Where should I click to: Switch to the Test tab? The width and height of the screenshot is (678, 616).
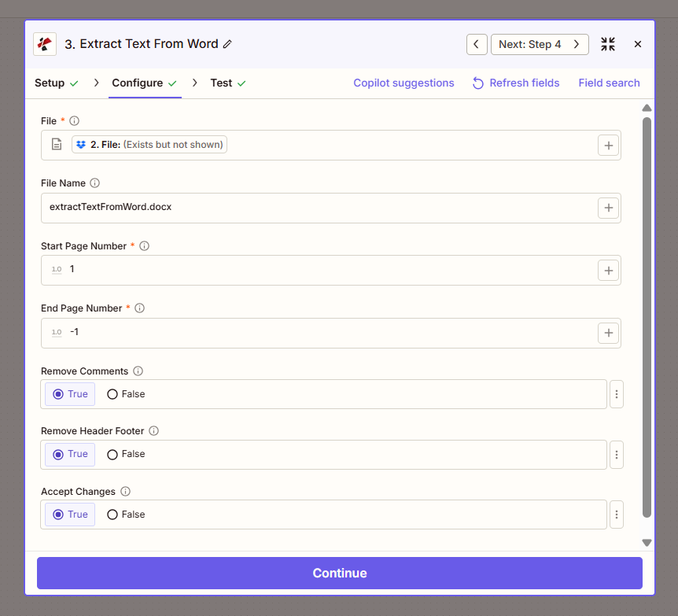click(x=221, y=83)
